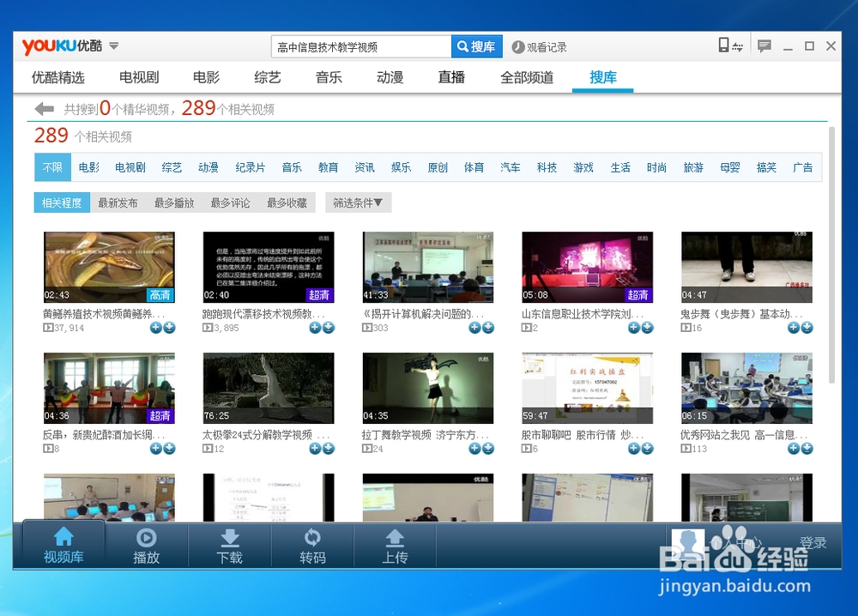Open 全部频道 all channels
This screenshot has height=616, width=858.
click(x=527, y=77)
